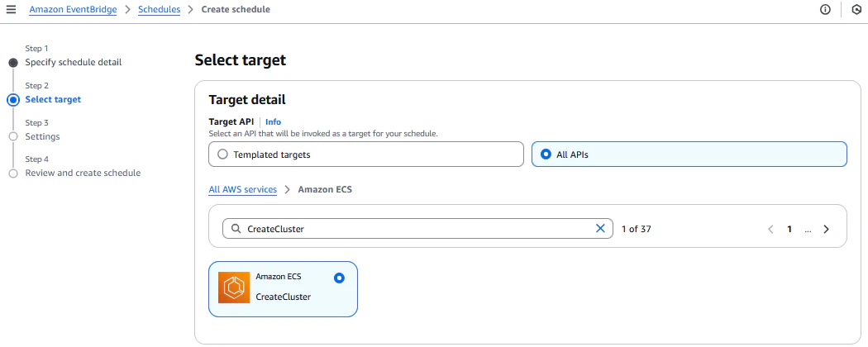Image resolution: width=868 pixels, height=347 pixels.
Task: Open the hamburger navigation menu
Action: [x=11, y=9]
